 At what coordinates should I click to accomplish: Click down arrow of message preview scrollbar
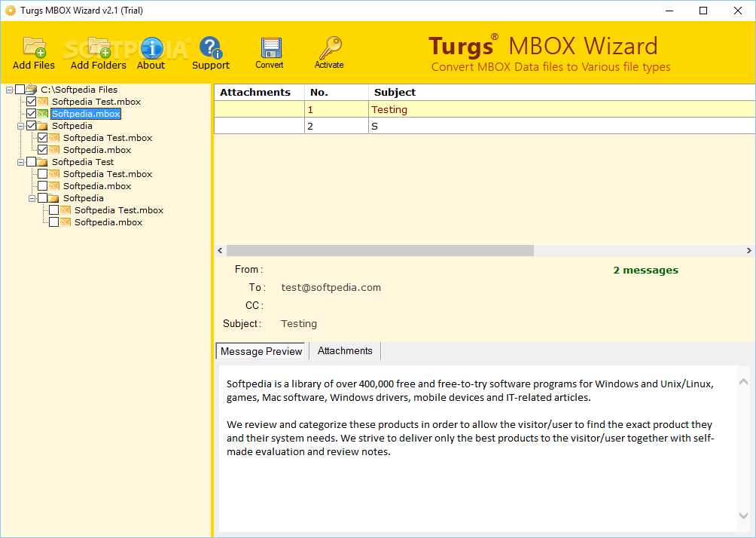pyautogui.click(x=743, y=516)
